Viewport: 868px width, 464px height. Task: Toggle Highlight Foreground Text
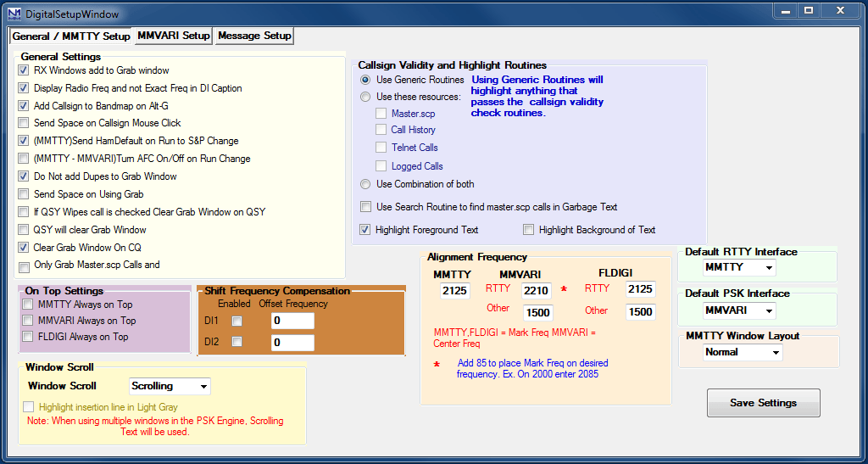coord(364,229)
